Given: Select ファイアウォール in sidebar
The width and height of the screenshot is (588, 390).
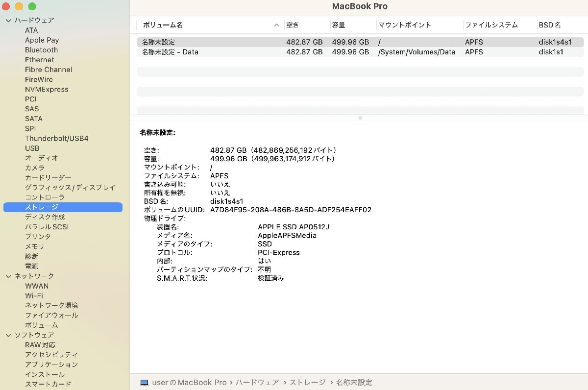Looking at the screenshot, I should tap(51, 316).
